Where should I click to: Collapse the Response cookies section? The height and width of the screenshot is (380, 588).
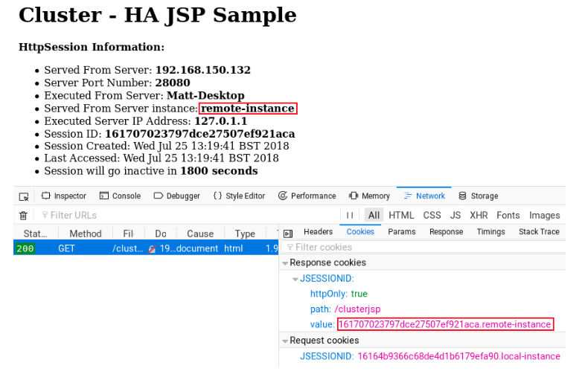pos(285,263)
